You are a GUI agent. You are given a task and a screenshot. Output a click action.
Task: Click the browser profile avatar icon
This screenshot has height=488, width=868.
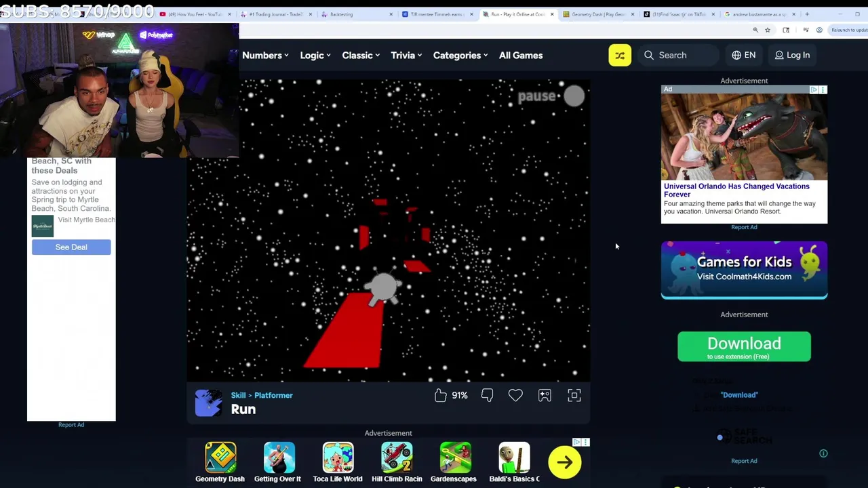tap(819, 30)
